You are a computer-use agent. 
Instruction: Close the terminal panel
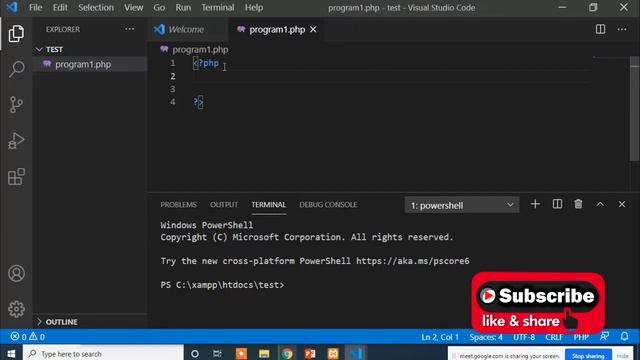click(622, 204)
